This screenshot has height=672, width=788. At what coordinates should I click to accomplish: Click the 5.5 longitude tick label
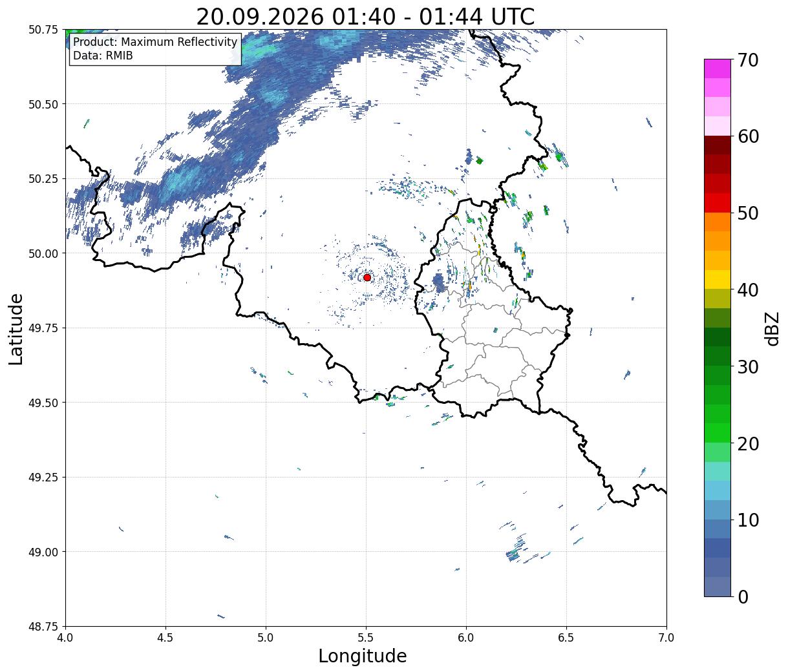[366, 638]
